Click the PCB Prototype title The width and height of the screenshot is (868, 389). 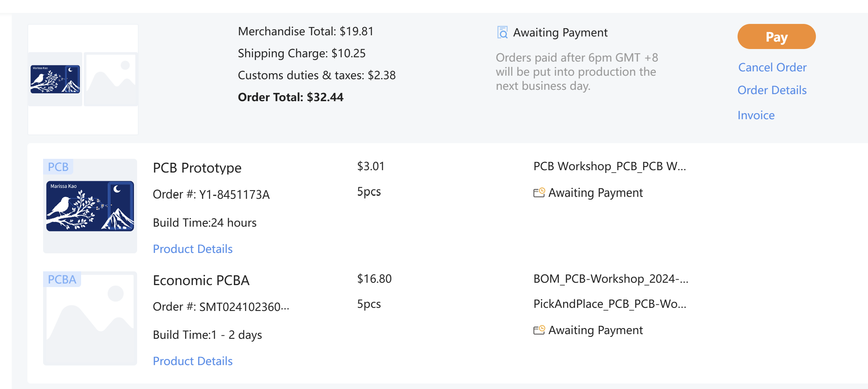coord(197,168)
